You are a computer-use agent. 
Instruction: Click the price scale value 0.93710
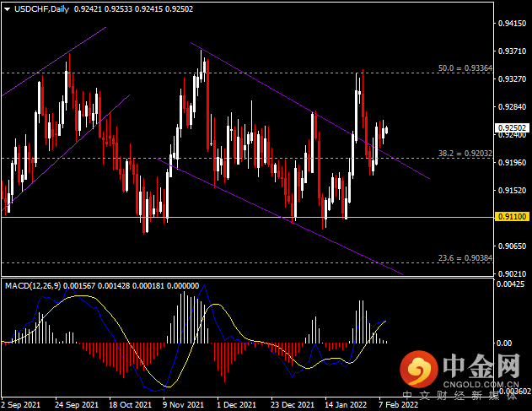pyautogui.click(x=512, y=51)
